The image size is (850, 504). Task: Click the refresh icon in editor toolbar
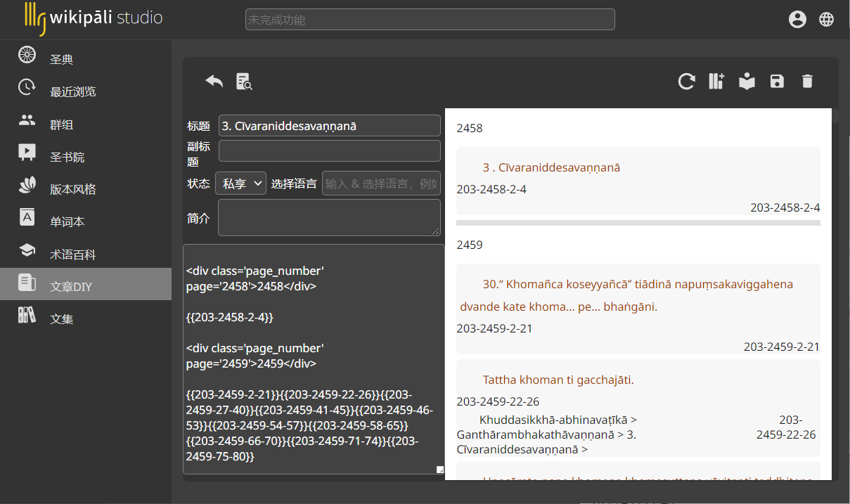(x=686, y=82)
